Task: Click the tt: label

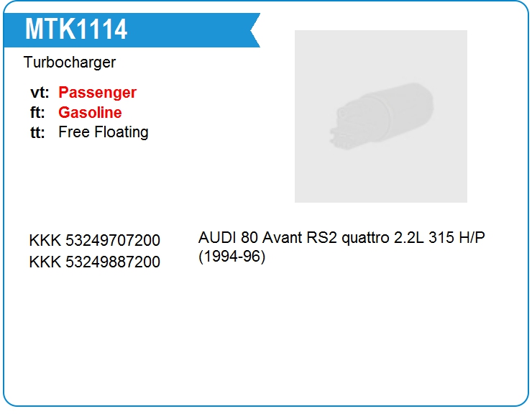Action: coord(38,132)
